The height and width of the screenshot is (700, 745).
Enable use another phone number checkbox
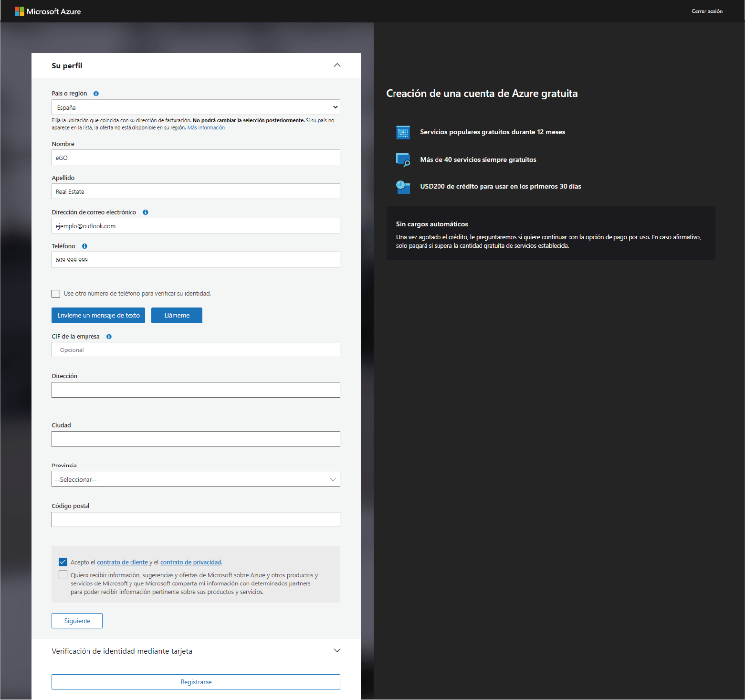pyautogui.click(x=56, y=294)
